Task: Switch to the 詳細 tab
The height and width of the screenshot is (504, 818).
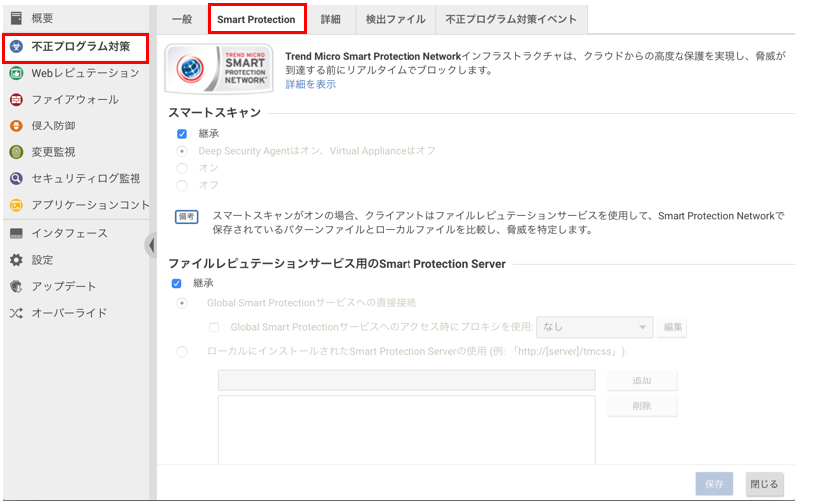Action: [330, 19]
